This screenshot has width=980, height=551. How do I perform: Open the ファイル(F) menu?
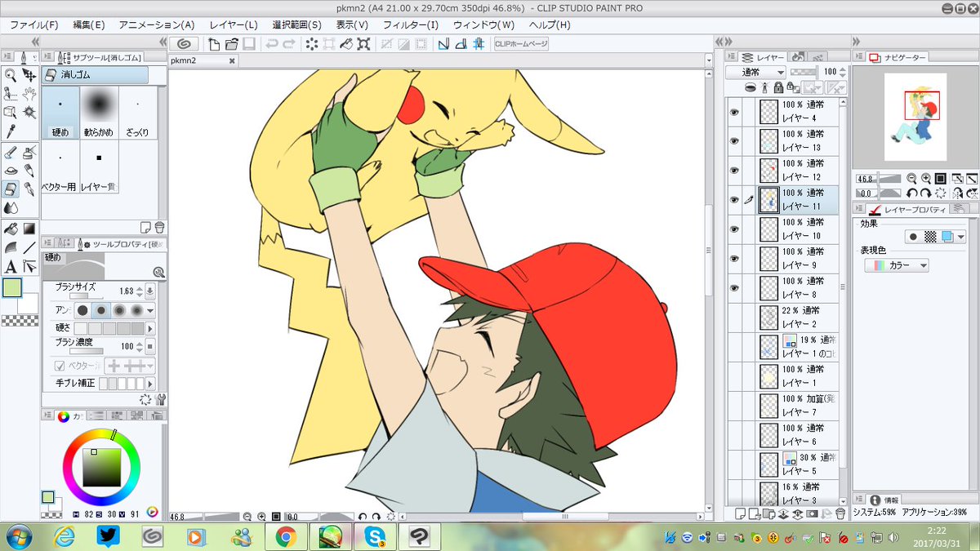33,24
